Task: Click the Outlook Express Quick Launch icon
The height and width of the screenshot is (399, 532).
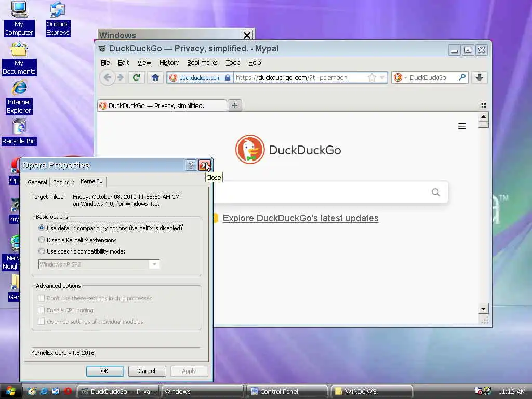Action: click(x=56, y=391)
